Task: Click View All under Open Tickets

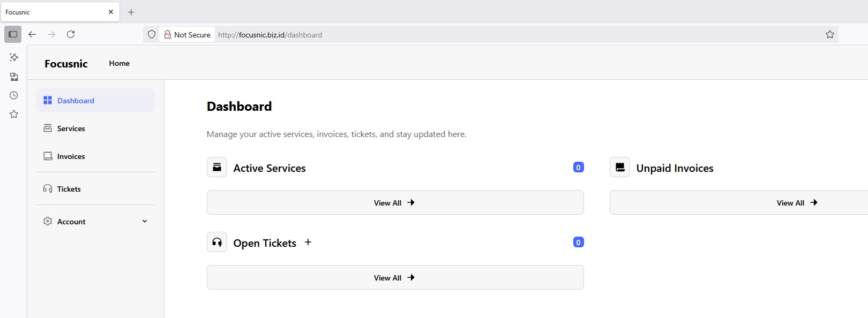Action: pyautogui.click(x=395, y=278)
